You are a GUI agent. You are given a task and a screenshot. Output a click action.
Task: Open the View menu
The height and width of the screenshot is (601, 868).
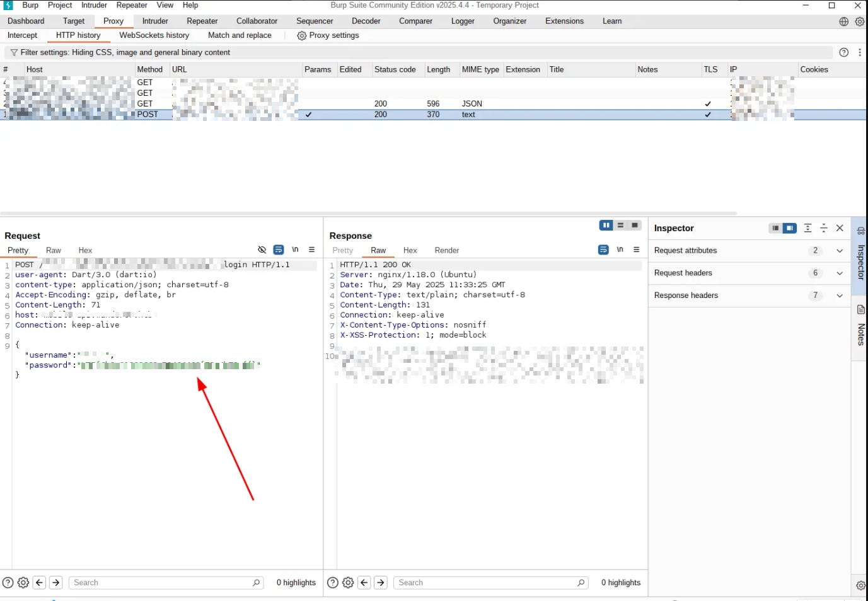[x=165, y=5]
